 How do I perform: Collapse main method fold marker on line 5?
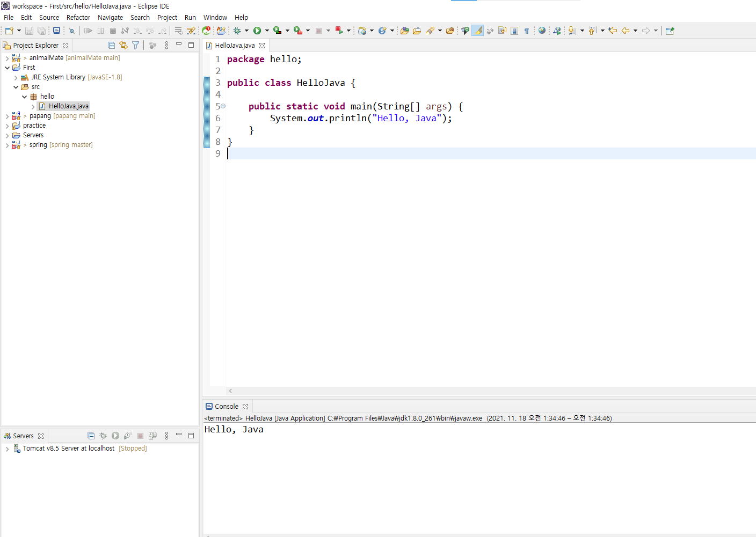223,106
